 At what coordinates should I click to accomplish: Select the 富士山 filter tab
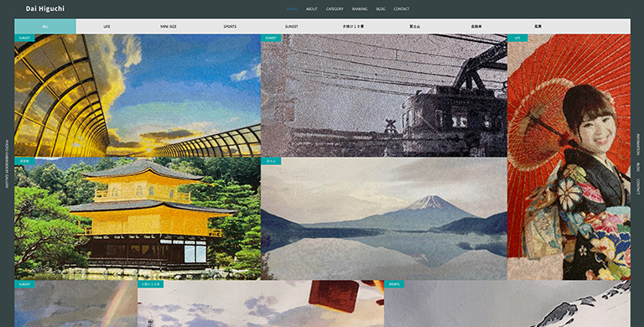tap(415, 26)
